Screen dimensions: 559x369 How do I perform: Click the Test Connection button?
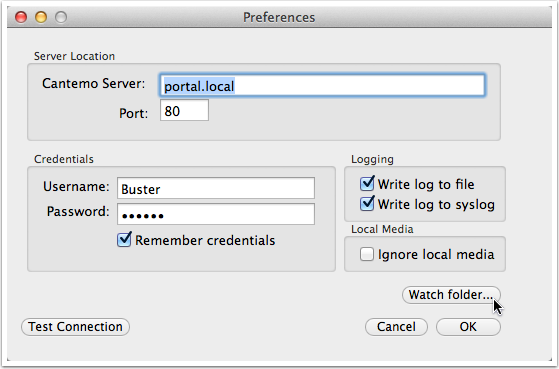pos(75,327)
